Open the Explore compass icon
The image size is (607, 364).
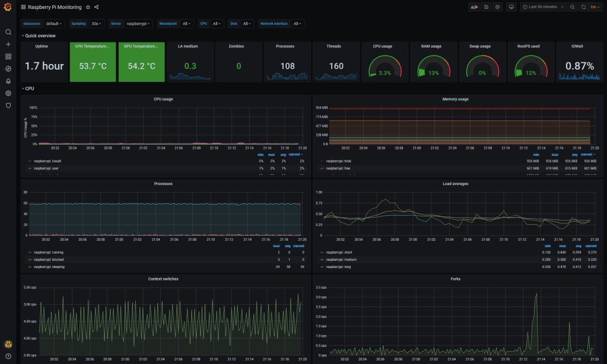tap(8, 69)
